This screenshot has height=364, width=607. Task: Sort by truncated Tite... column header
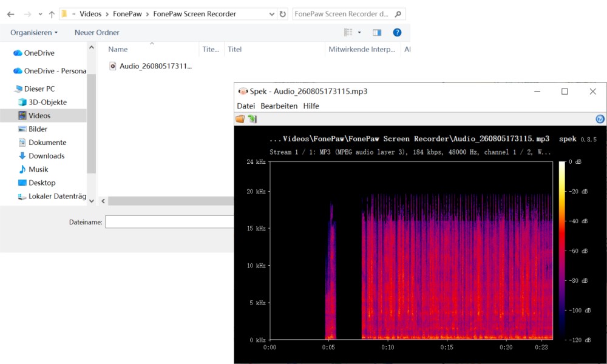(x=211, y=49)
